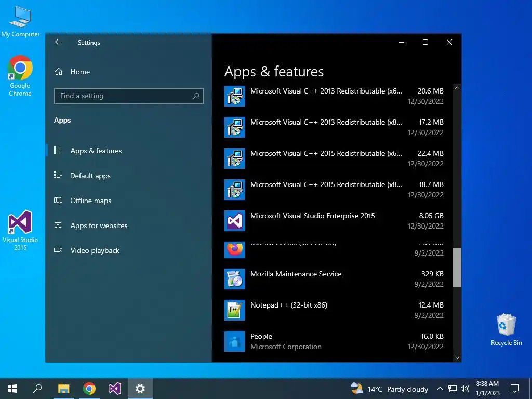Click the People app icon
Screen dimensions: 532x399
[235, 341]
